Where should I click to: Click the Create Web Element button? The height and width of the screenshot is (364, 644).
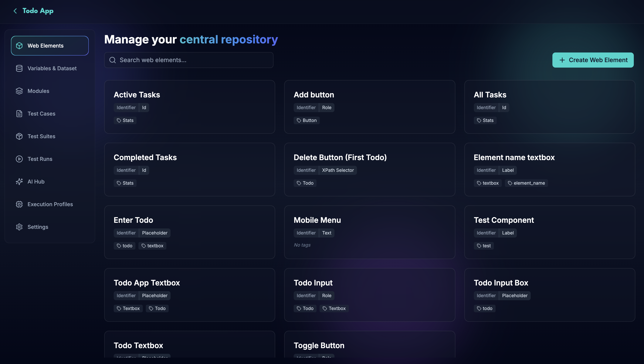593,60
